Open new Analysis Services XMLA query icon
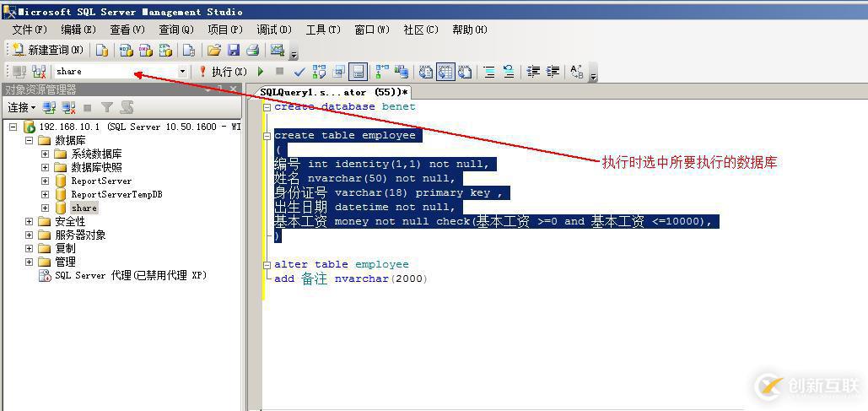This screenshot has height=411, width=868. 165,51
